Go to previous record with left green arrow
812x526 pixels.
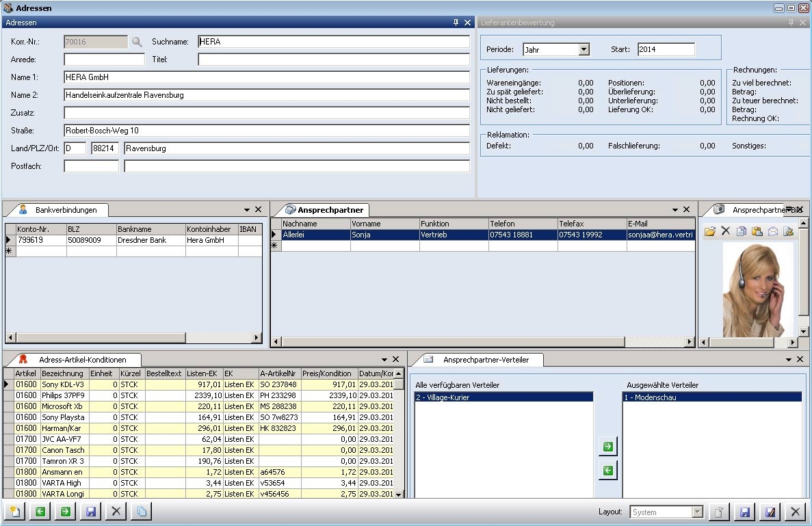point(40,512)
